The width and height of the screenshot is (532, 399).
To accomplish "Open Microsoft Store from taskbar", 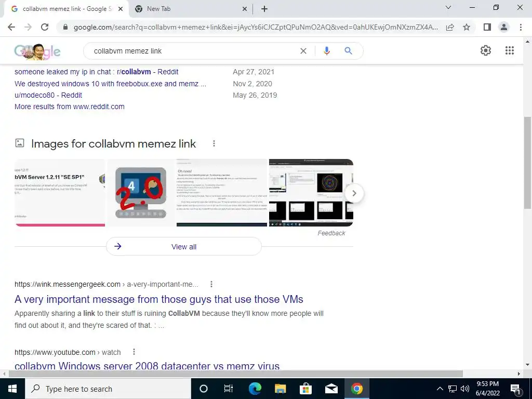I will pos(305,389).
